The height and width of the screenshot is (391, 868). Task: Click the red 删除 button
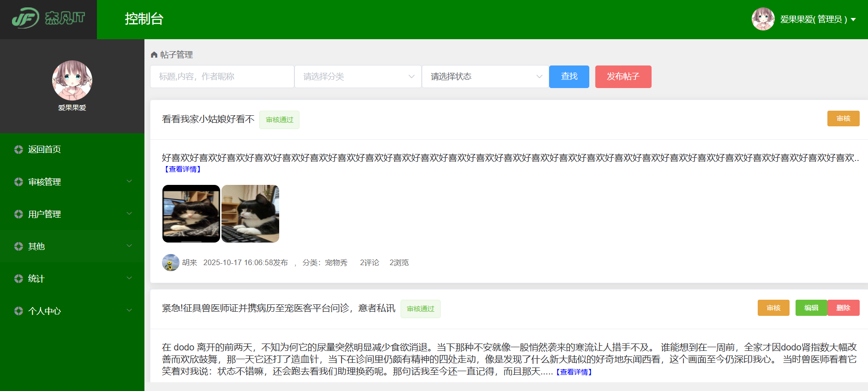[843, 308]
